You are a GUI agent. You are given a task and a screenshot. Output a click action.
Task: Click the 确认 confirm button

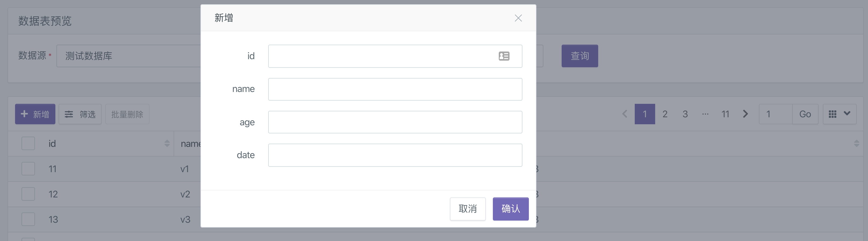(511, 209)
